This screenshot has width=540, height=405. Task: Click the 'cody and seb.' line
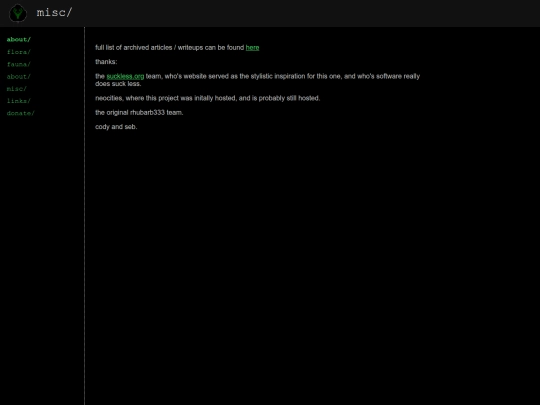[x=116, y=127]
